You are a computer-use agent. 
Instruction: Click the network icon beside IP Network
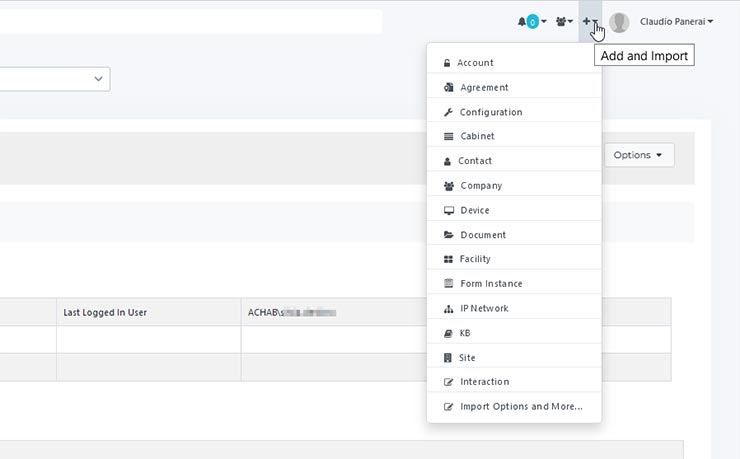448,308
